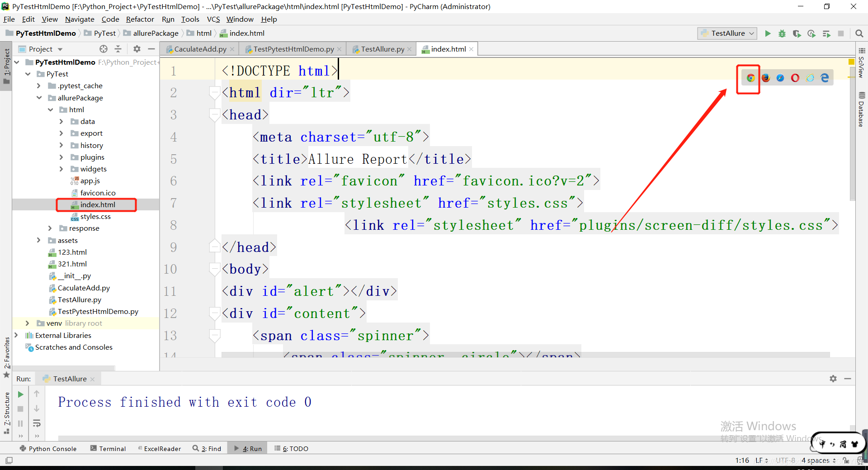
Task: Open Search Everywhere magnifier icon
Action: 859,33
